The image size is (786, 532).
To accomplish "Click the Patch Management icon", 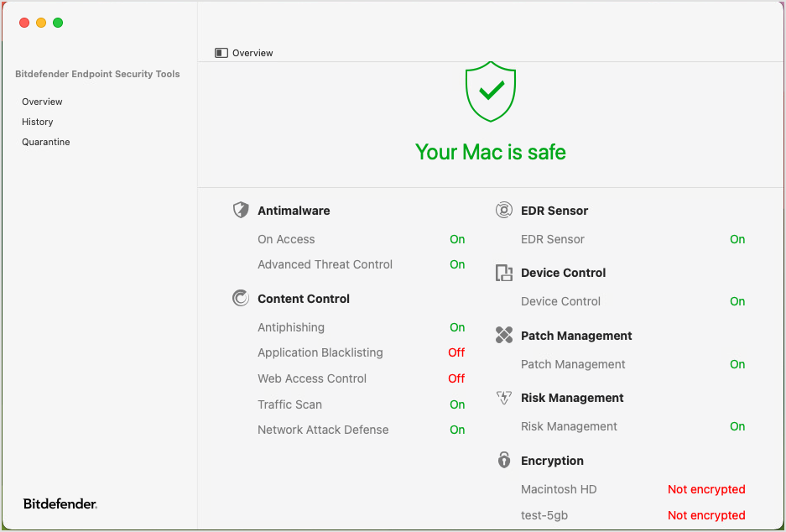I will pyautogui.click(x=504, y=335).
